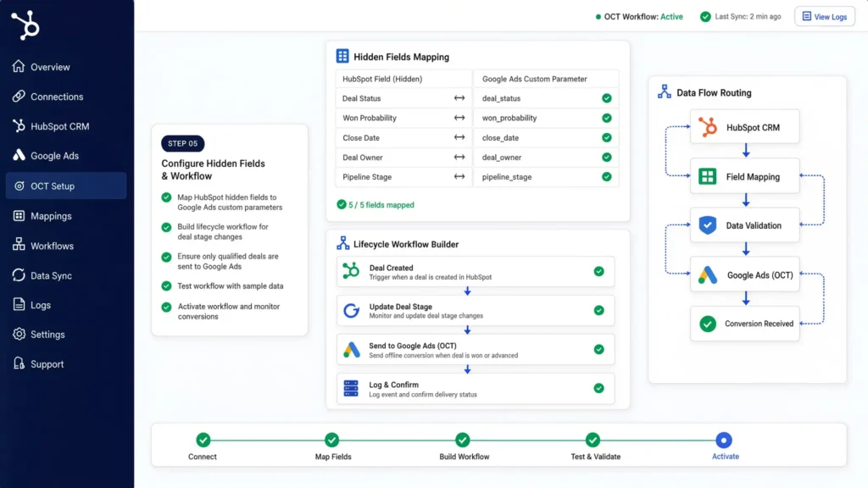Viewport: 868px width, 488px height.
Task: Click the Data Sync refresh icon
Action: (19, 275)
